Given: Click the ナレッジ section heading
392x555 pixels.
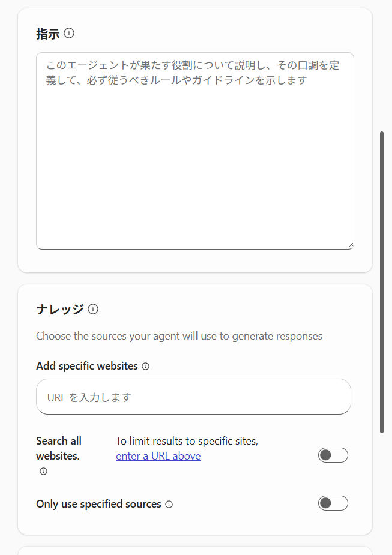Looking at the screenshot, I should click(60, 309).
